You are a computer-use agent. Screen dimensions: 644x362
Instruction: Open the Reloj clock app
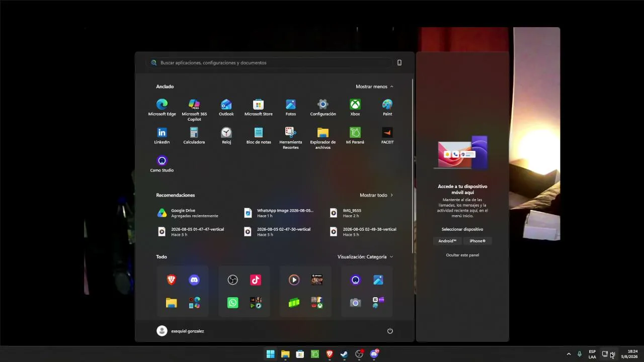click(x=226, y=135)
